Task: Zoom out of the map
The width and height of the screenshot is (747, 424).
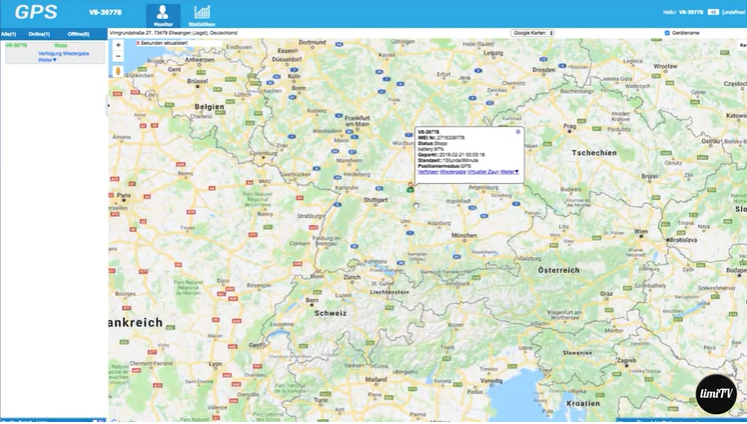Action: pos(119,57)
